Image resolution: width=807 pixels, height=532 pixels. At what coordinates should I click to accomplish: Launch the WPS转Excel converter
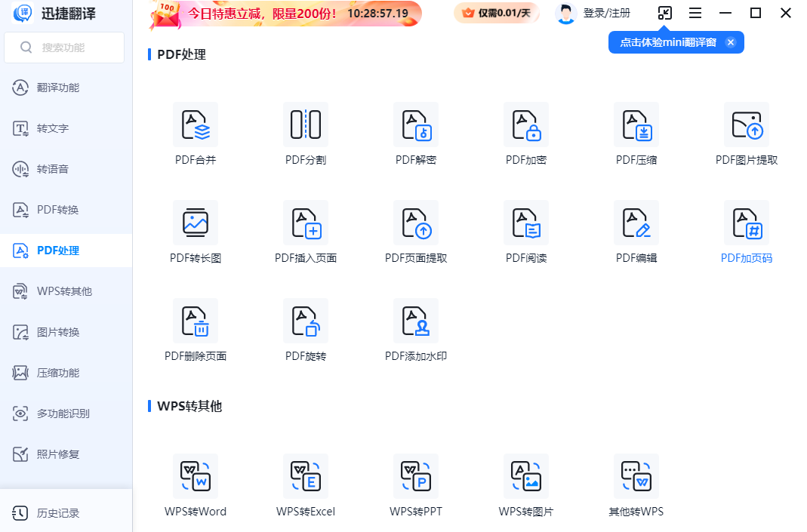[306, 477]
